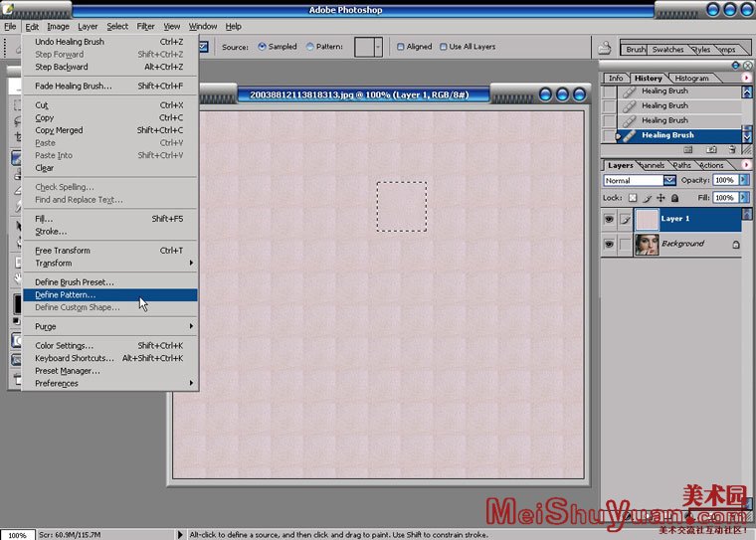Image resolution: width=756 pixels, height=540 pixels.
Task: Click History panel scroll up arrow
Action: [747, 91]
